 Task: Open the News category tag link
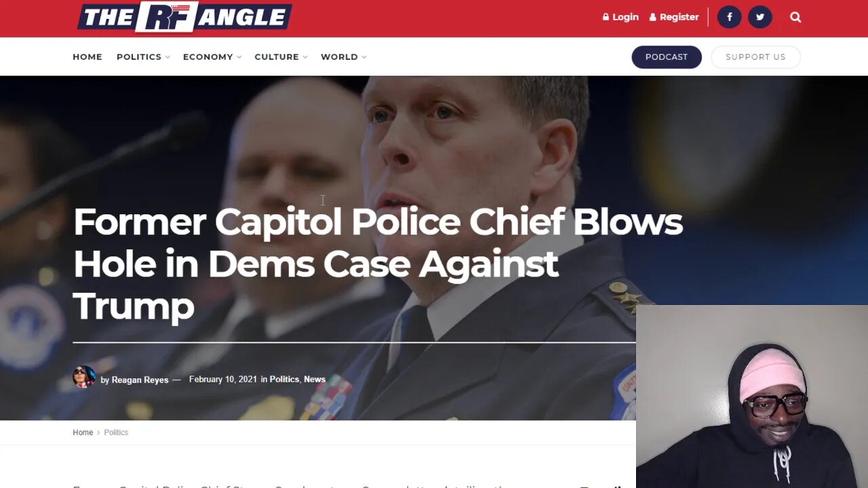point(315,380)
